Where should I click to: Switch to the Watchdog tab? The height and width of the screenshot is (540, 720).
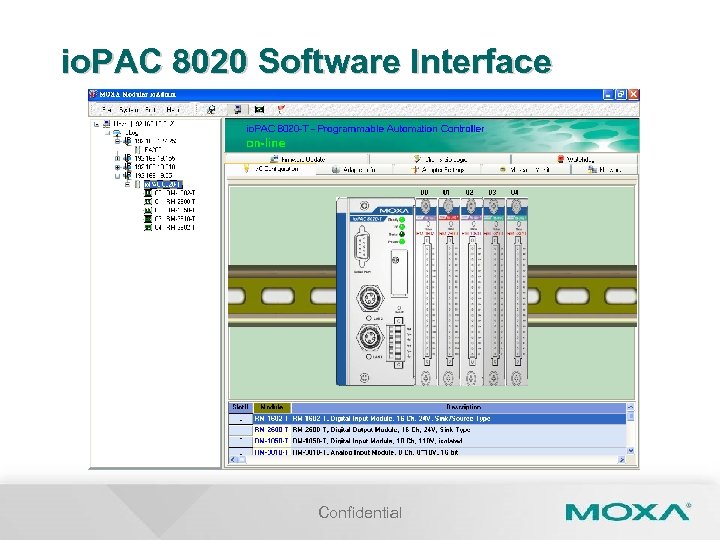[575, 159]
